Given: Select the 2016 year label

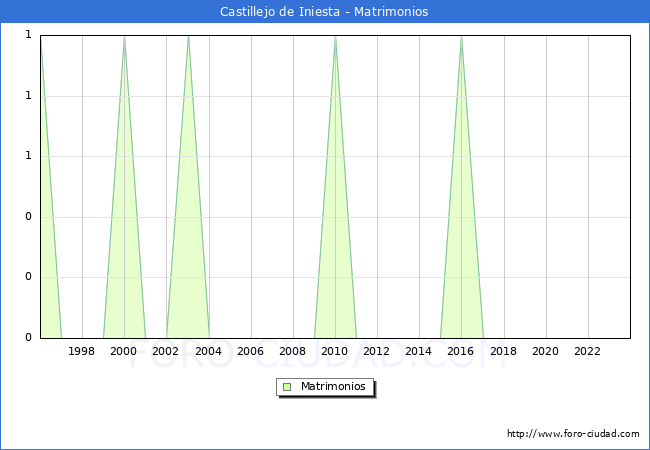Looking at the screenshot, I should 461,351.
